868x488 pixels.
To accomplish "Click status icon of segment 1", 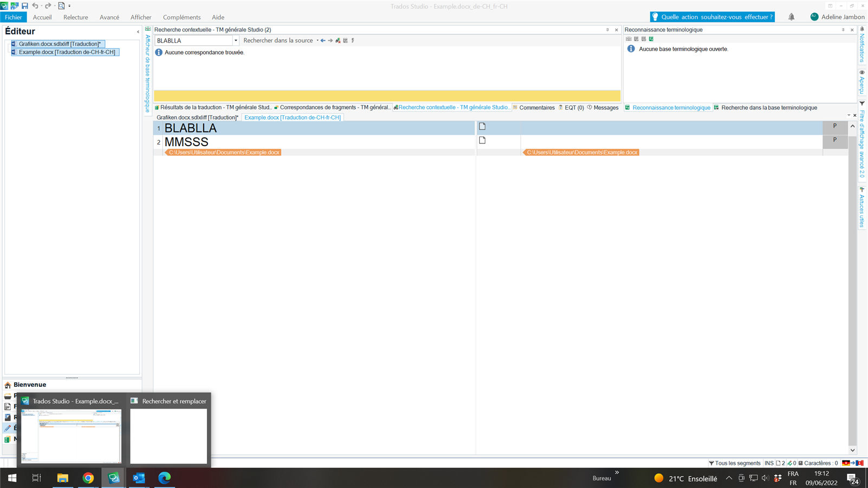I will click(482, 127).
